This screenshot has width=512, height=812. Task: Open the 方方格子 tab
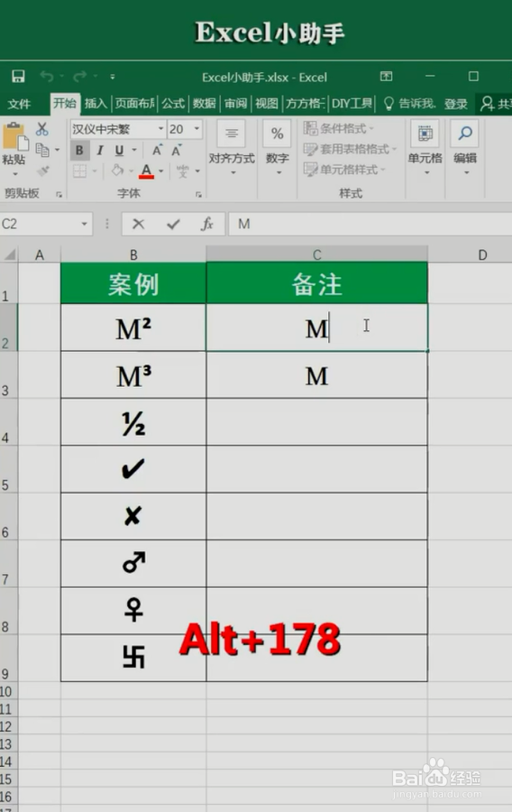[x=306, y=104]
